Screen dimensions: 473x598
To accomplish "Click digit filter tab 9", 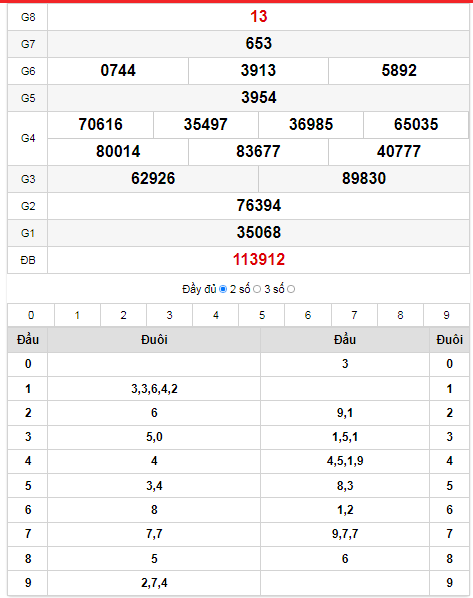I will point(447,315).
